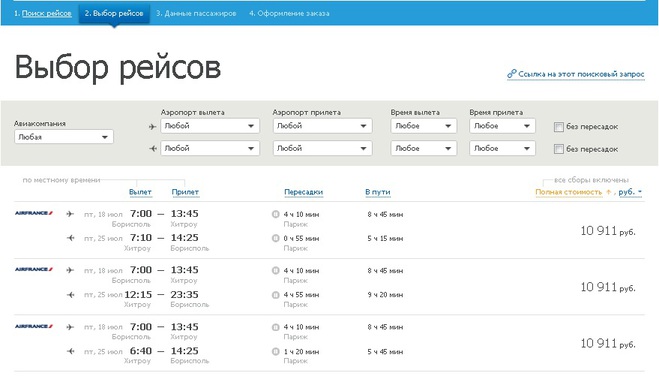
Task: Click the 10 911 руб. price of the 6:40 return offer
Action: click(x=608, y=343)
